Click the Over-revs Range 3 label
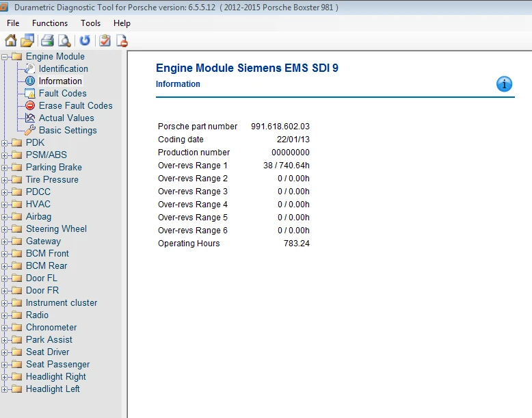The height and width of the screenshot is (418, 532). coord(193,191)
